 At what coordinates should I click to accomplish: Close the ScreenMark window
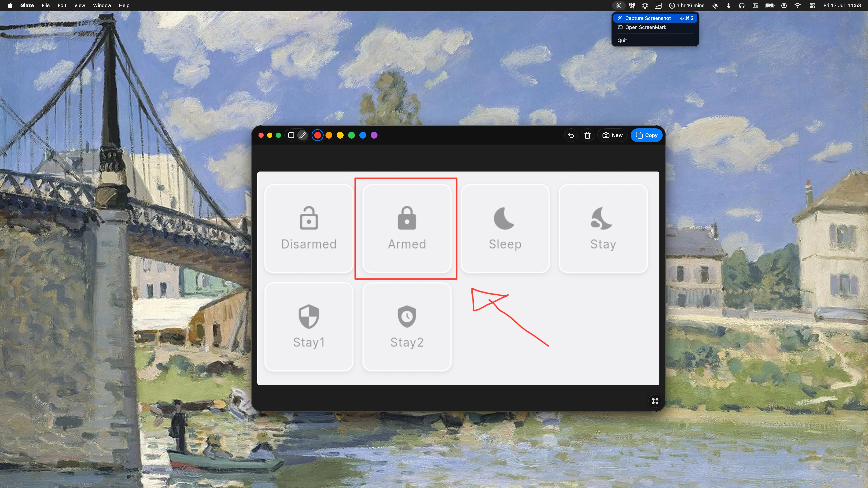261,135
